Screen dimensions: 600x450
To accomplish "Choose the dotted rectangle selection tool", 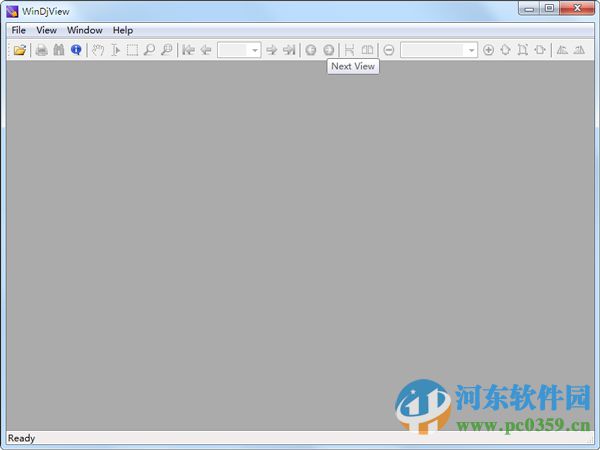I will tap(132, 50).
